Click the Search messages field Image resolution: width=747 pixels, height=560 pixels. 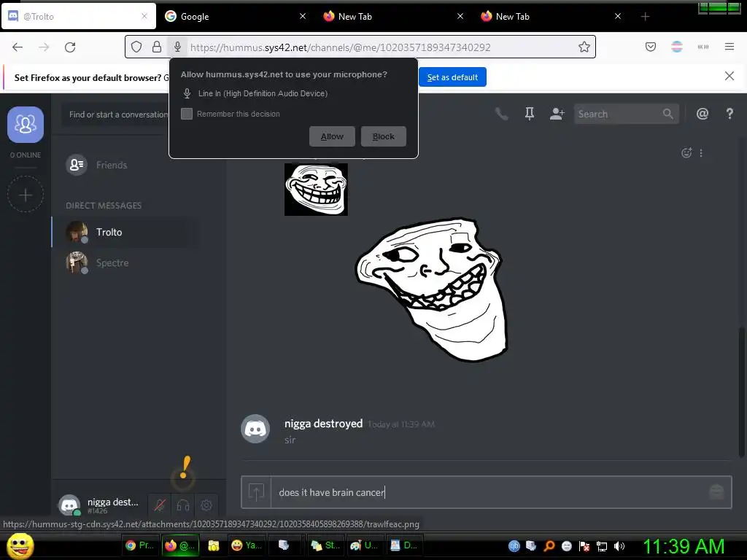point(626,114)
